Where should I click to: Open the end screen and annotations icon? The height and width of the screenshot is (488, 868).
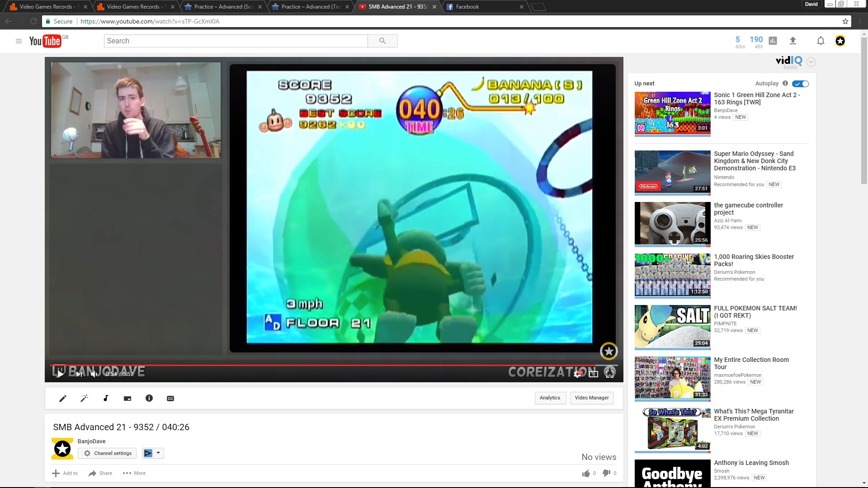127,398
